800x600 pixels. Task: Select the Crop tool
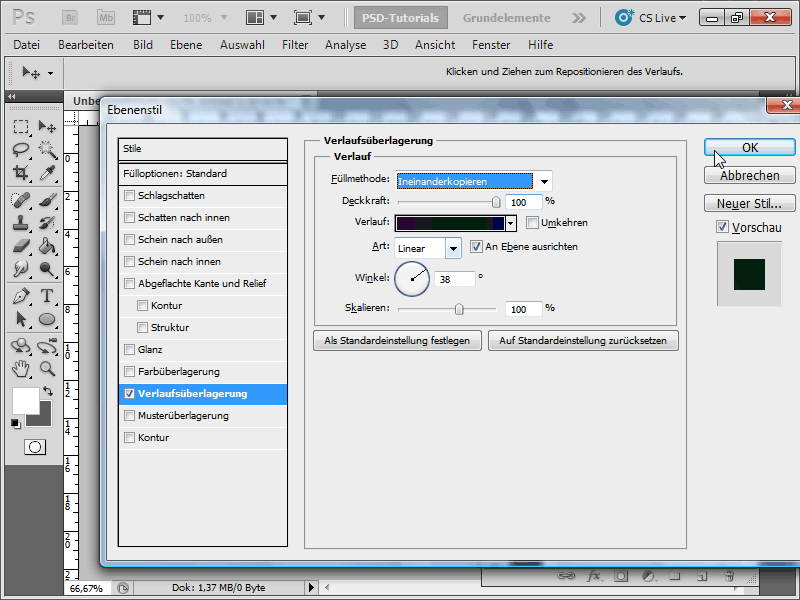[x=21, y=173]
